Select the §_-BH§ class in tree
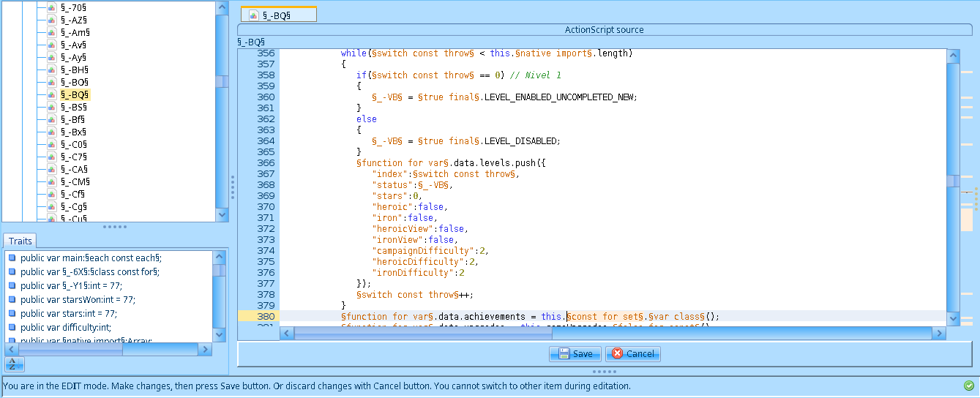Screen dimensions: 980x398 point(74,70)
